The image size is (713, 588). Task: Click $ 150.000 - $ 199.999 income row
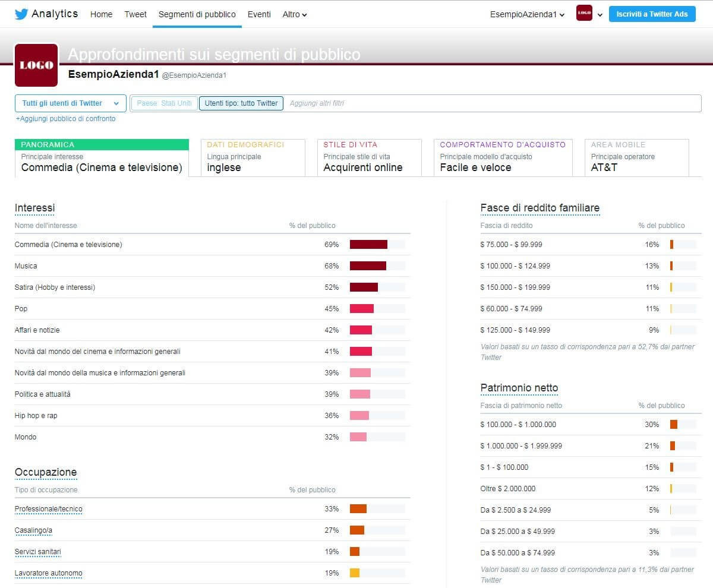(x=591, y=287)
